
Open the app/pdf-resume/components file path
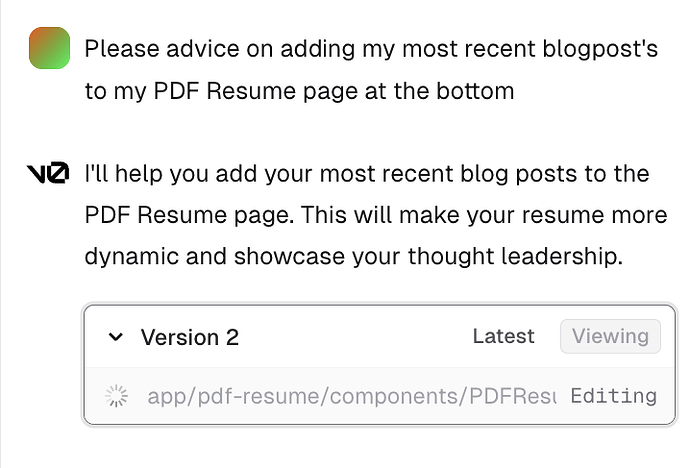point(352,396)
